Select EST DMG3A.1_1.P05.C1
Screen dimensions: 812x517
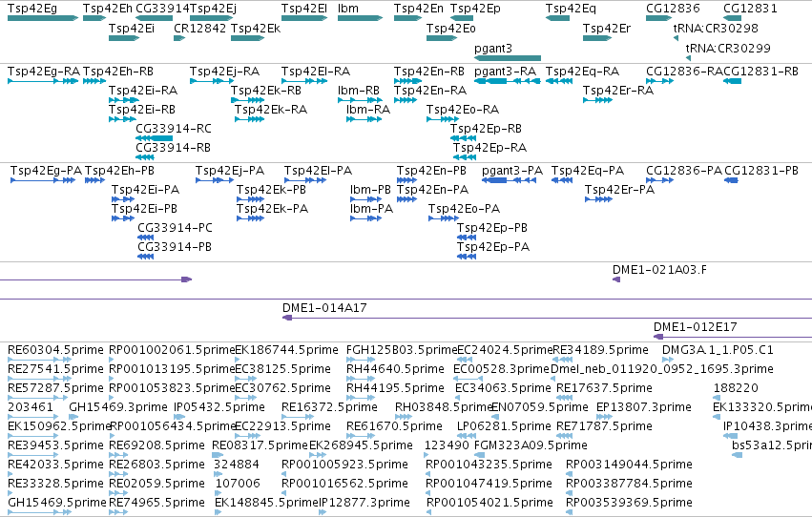(718, 350)
